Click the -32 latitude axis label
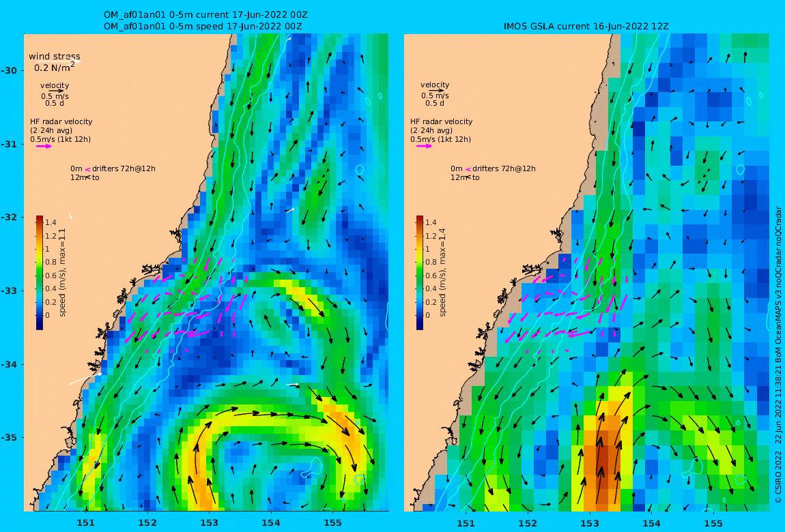 tap(9, 218)
